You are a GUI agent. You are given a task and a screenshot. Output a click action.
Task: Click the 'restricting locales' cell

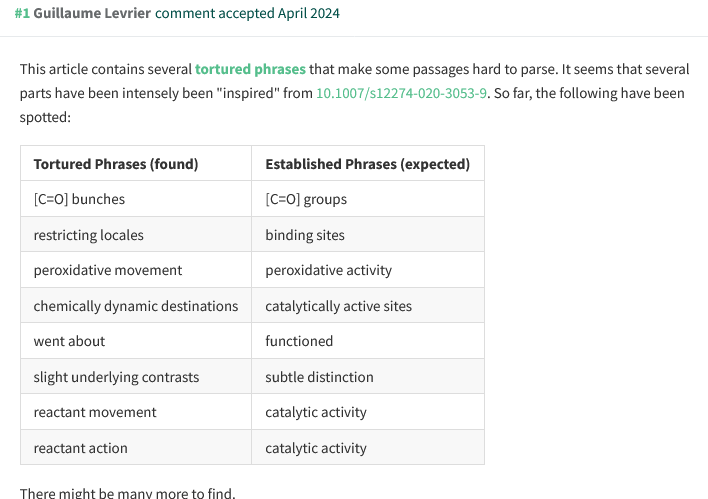point(89,235)
